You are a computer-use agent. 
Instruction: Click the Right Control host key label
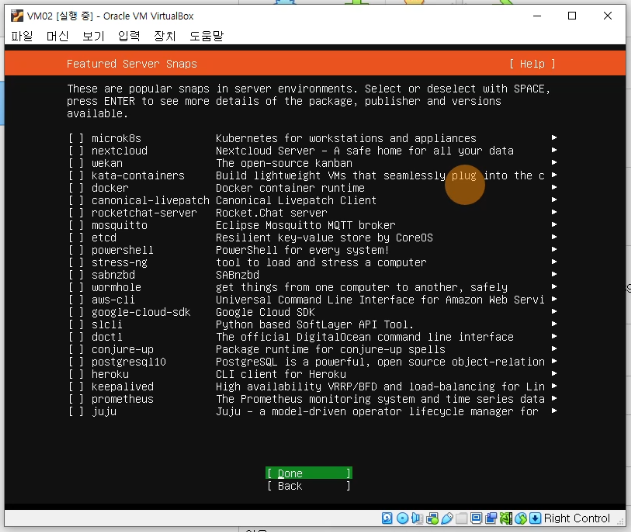pos(577,518)
